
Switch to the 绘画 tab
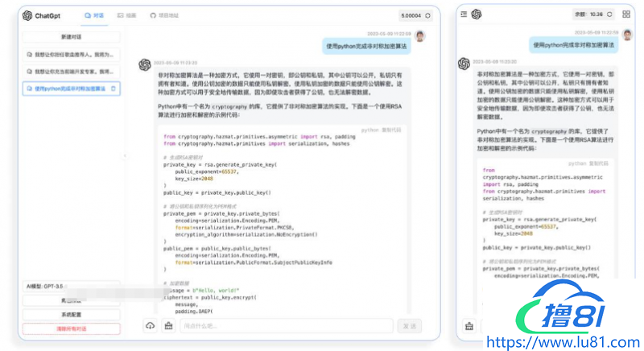(x=126, y=15)
